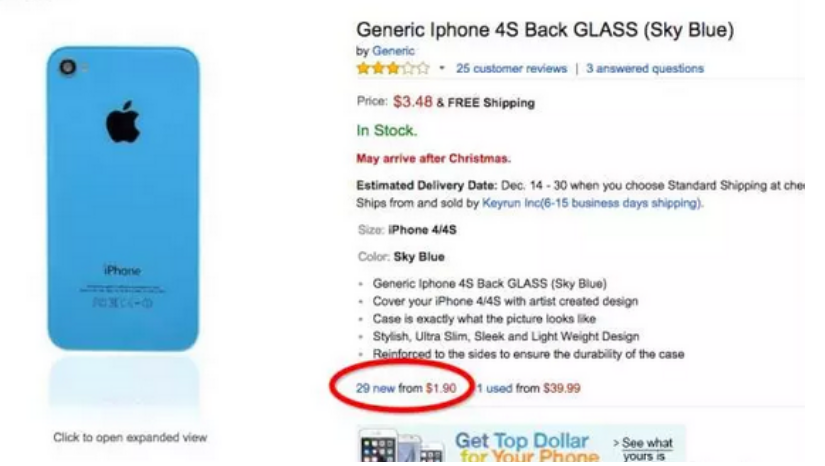The height and width of the screenshot is (466, 825).
Task: Click the 1 used offer link
Action: click(494, 388)
